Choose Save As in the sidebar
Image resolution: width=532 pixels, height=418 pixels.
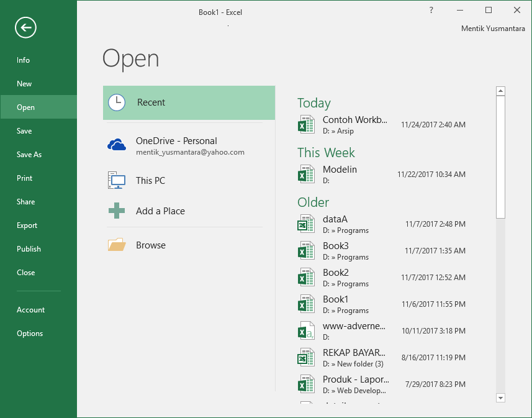[38, 154]
